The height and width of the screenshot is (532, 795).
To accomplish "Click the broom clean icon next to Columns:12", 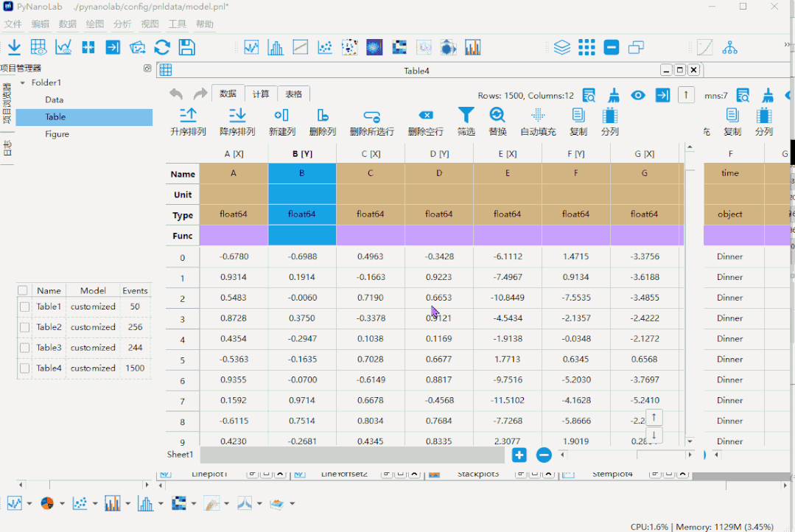I will pos(614,95).
